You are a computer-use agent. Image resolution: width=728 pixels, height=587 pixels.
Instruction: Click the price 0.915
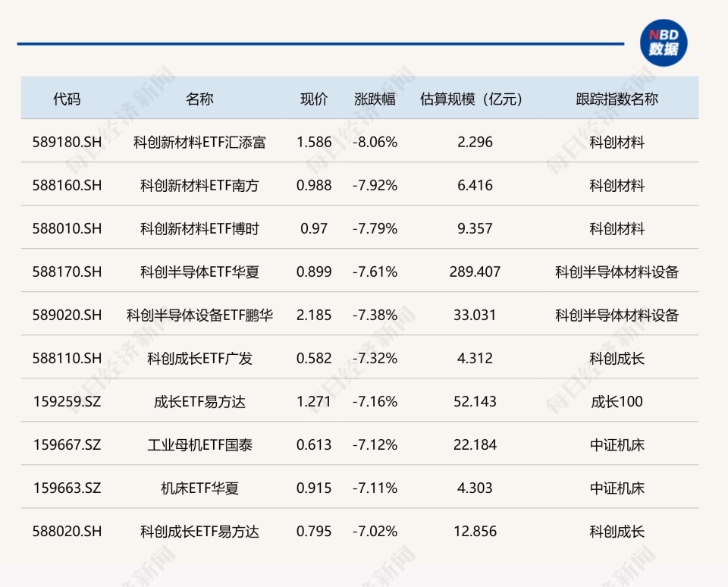click(x=314, y=488)
